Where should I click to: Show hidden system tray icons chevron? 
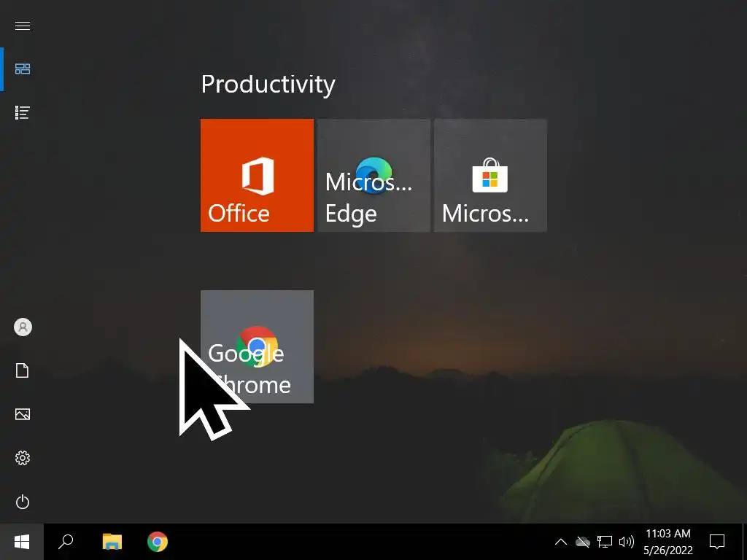click(561, 542)
